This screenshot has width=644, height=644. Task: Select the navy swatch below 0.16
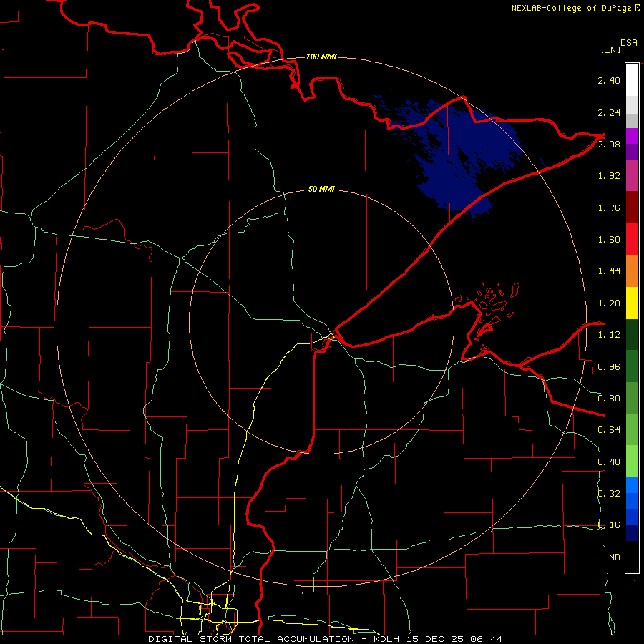pyautogui.click(x=632, y=532)
